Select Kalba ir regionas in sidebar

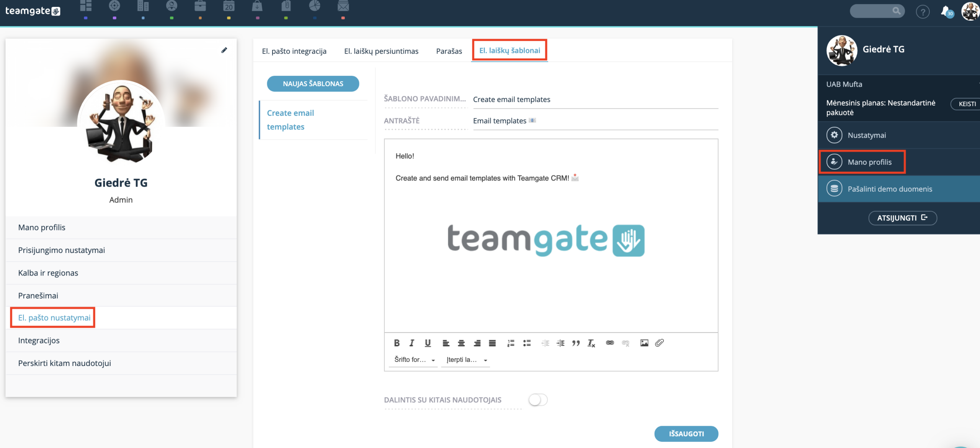[x=121, y=273]
